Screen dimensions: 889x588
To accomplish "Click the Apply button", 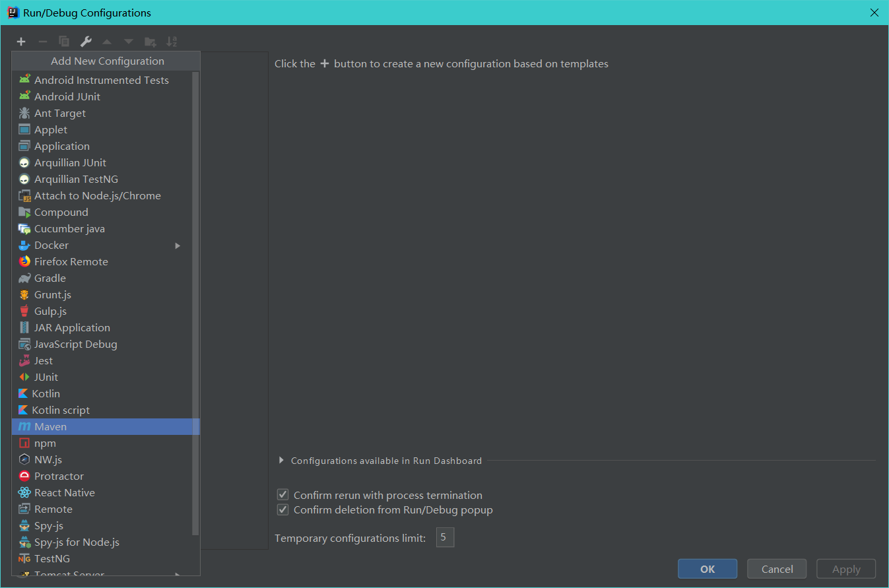I will pyautogui.click(x=846, y=569).
